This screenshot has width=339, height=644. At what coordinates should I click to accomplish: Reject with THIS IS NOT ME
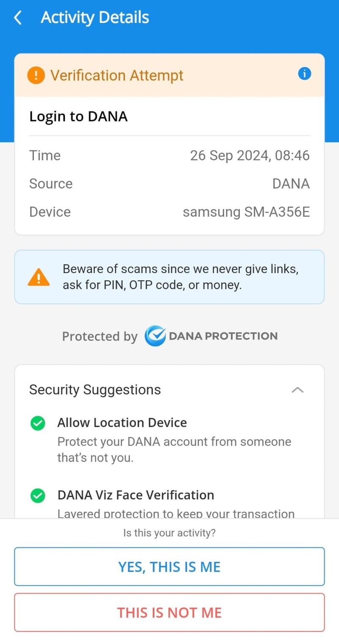(x=169, y=612)
